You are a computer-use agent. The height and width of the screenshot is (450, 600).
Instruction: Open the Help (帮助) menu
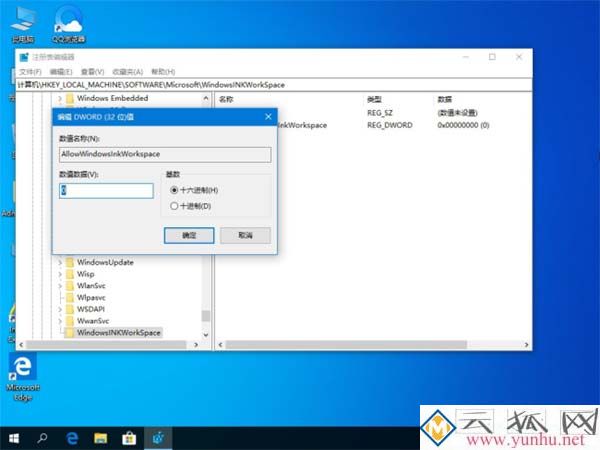163,72
